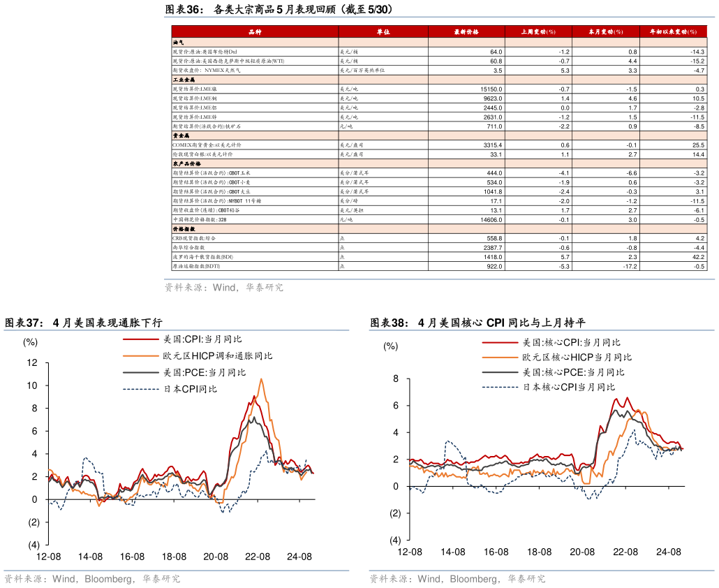The width and height of the screenshot is (719, 588).
Task: Click the 美国:CPI:当月同比 legend entry
Action: pos(202,339)
